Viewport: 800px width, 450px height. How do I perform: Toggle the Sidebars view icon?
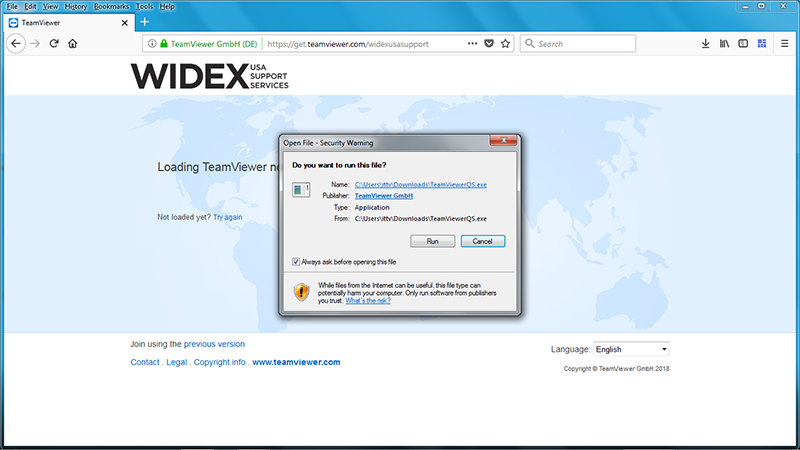click(x=743, y=44)
